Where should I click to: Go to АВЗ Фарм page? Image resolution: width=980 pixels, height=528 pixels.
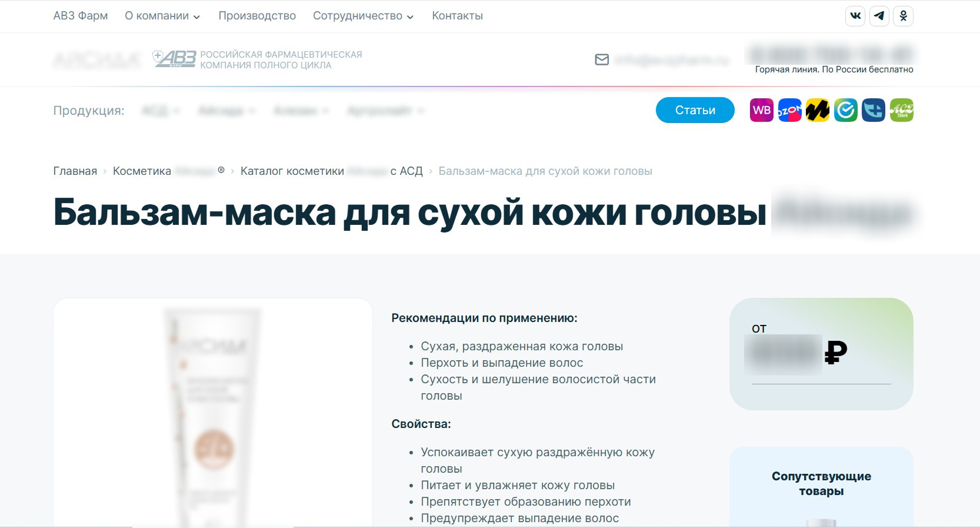pos(81,16)
